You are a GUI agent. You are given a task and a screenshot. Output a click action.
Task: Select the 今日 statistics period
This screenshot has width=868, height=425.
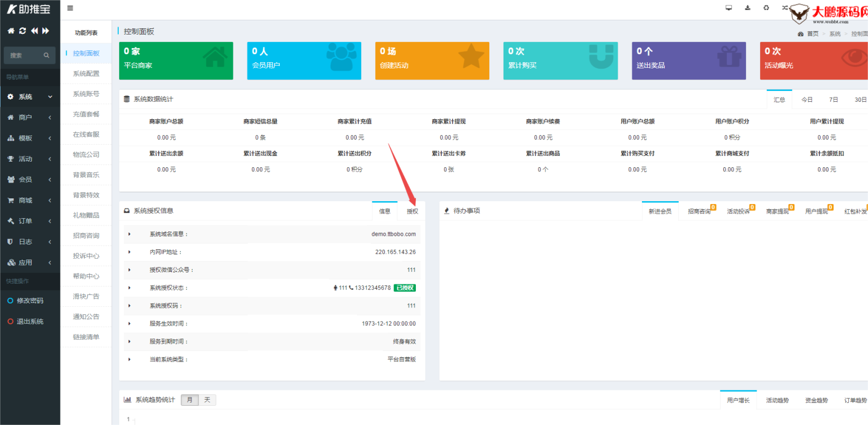806,99
